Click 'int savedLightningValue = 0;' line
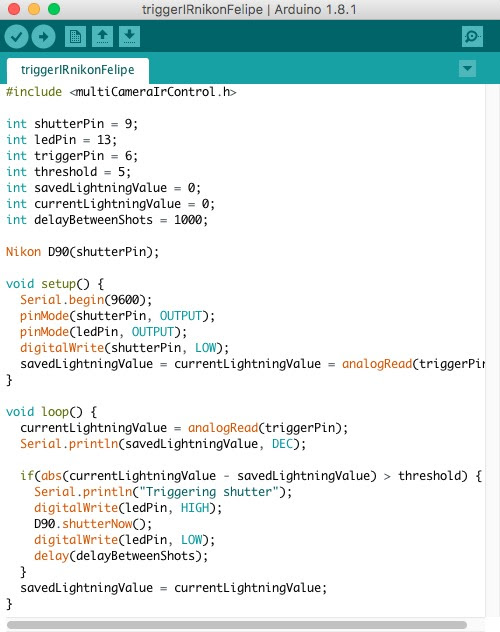Screen dimensions: 500x632 (x=103, y=188)
